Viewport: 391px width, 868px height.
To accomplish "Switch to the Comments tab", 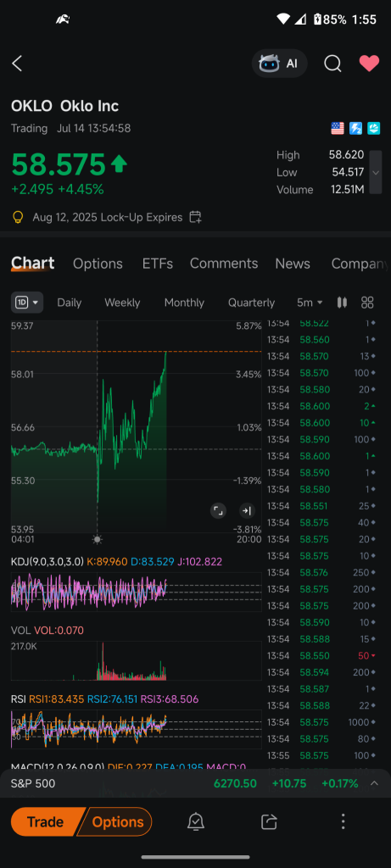I will tap(224, 264).
